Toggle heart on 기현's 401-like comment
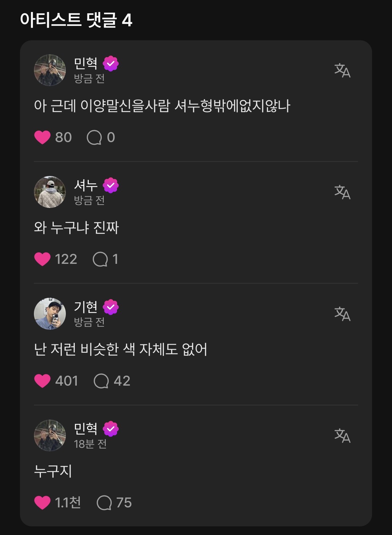 42,381
